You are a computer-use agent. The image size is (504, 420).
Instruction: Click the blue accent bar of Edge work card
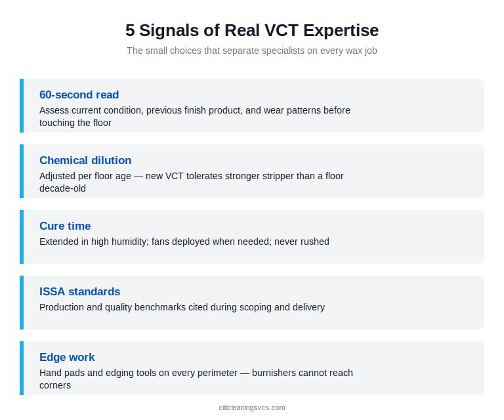(x=22, y=368)
